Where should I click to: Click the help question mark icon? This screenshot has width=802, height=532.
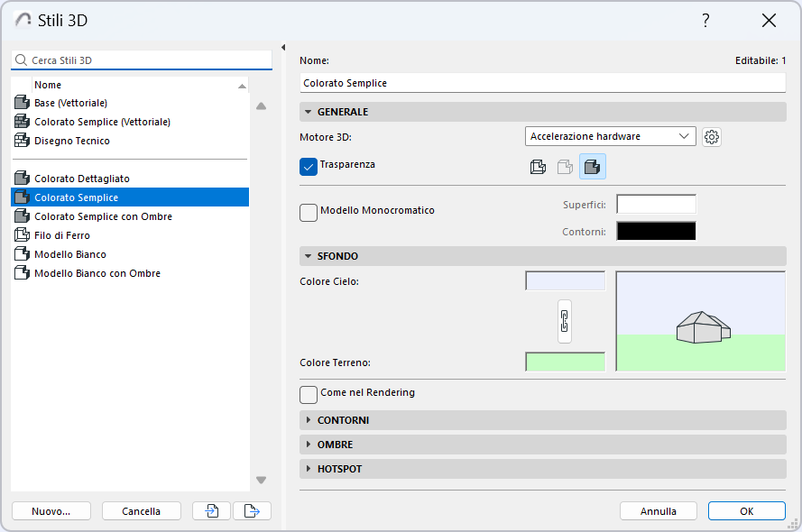(x=705, y=21)
